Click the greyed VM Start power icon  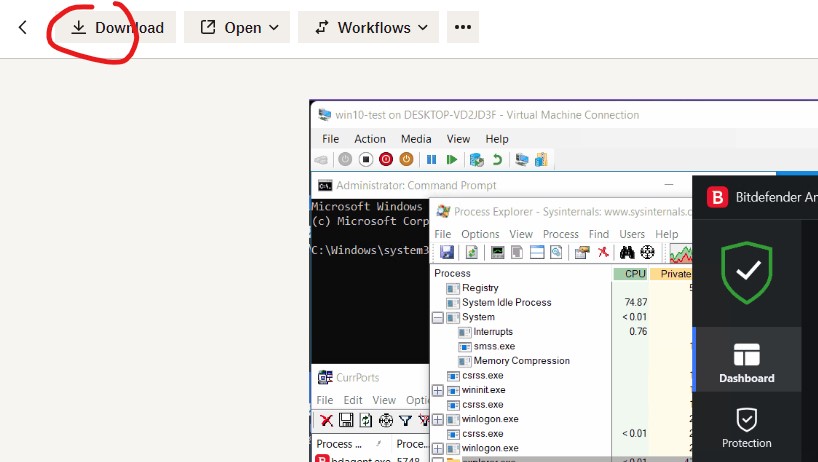[x=345, y=160]
